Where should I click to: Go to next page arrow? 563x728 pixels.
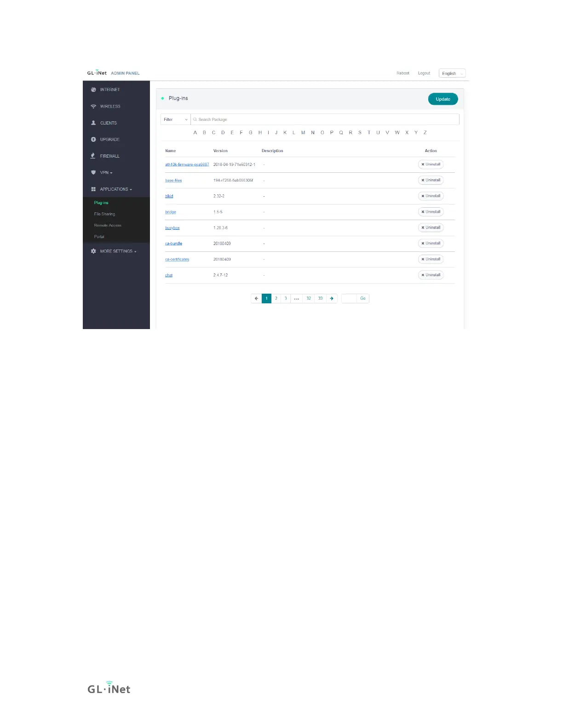(332, 299)
